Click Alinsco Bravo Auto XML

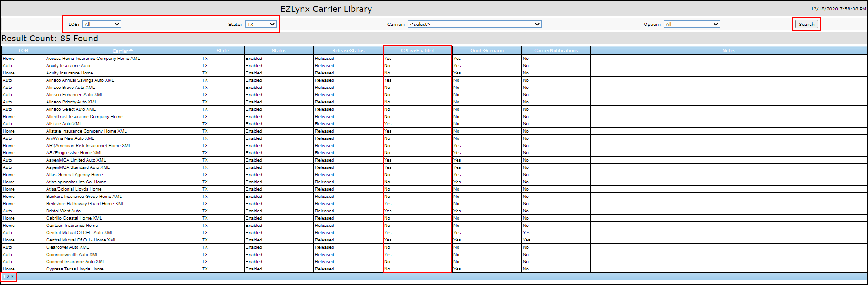tap(70, 88)
